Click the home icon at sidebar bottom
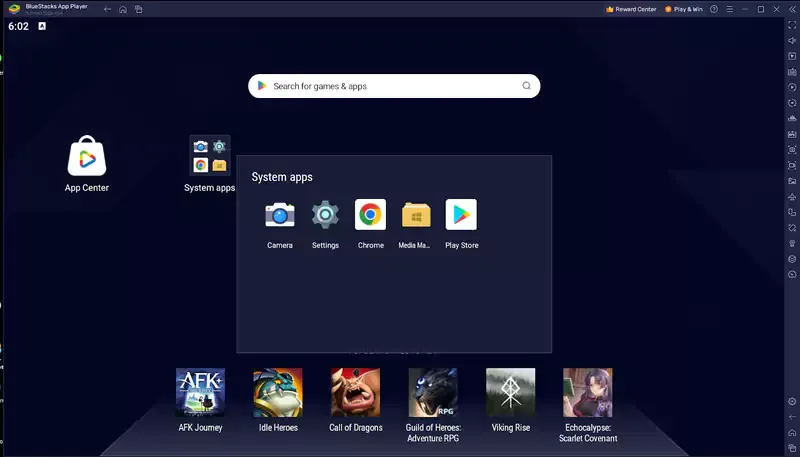The width and height of the screenshot is (800, 457). pyautogui.click(x=792, y=433)
